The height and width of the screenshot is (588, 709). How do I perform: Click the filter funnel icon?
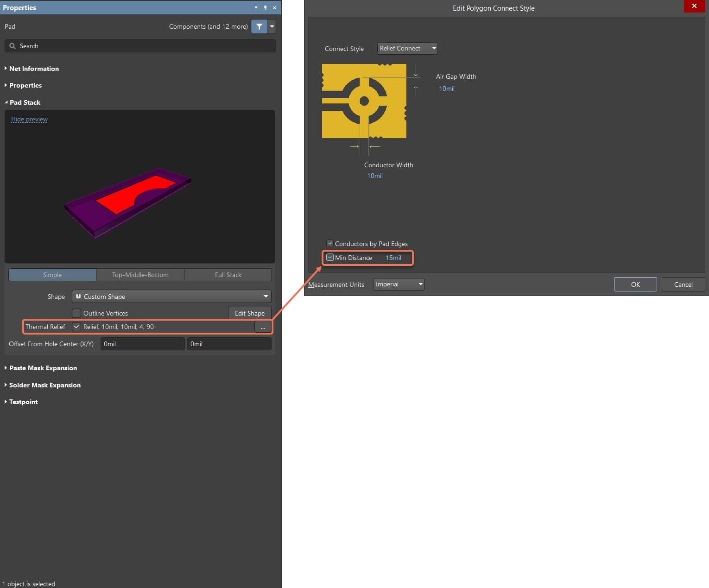click(x=259, y=26)
